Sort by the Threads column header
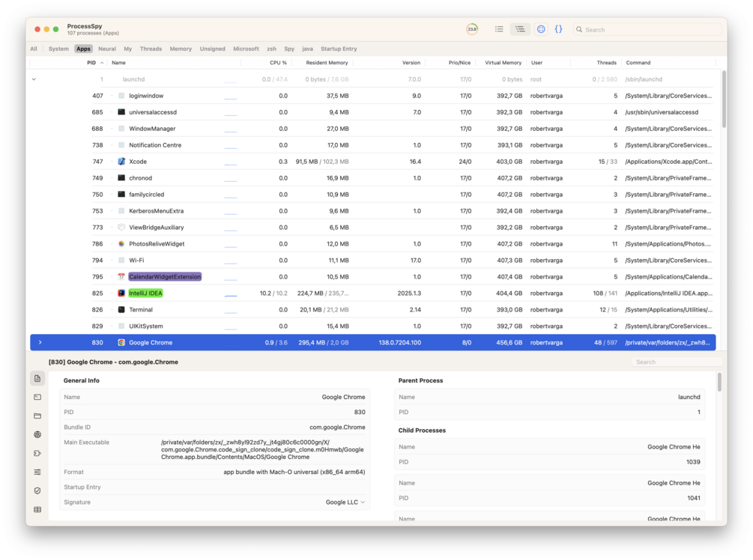Image resolution: width=753 pixels, height=560 pixels. (x=607, y=63)
